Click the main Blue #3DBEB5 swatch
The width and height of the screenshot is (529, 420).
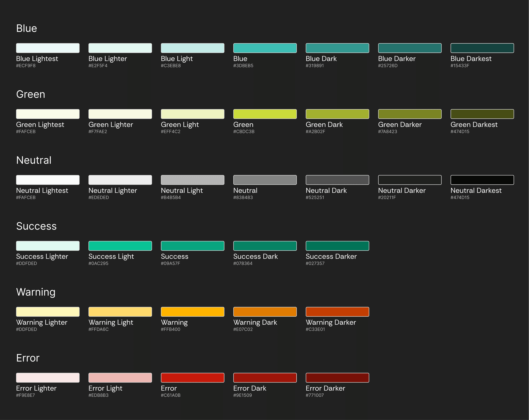coord(265,48)
